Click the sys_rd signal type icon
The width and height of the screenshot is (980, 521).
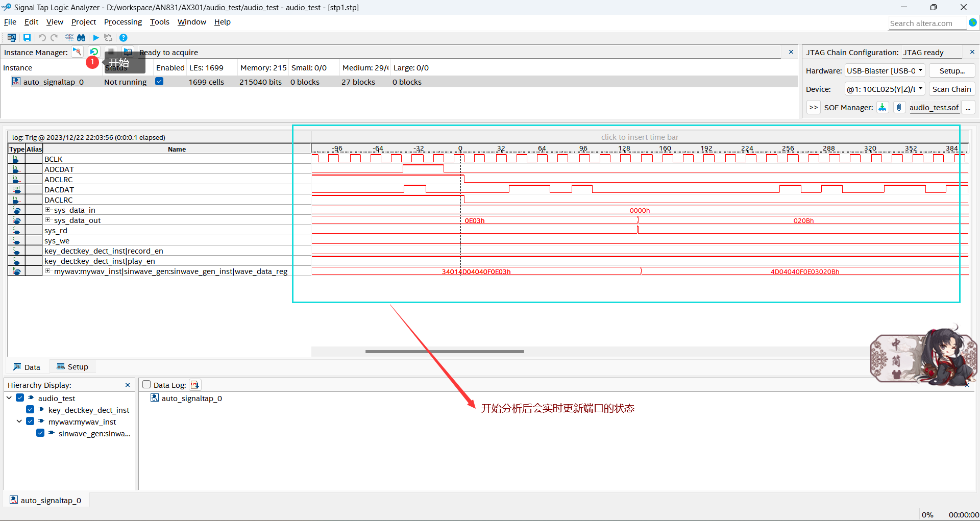pyautogui.click(x=16, y=231)
